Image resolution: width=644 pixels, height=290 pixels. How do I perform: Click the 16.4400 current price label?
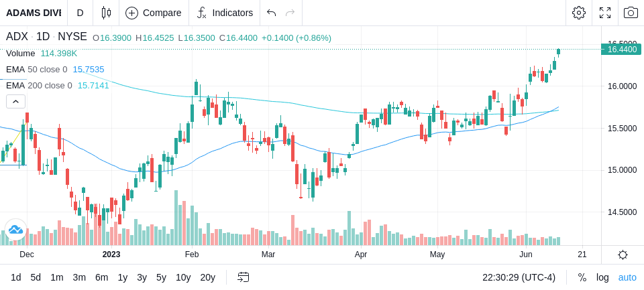pyautogui.click(x=621, y=50)
